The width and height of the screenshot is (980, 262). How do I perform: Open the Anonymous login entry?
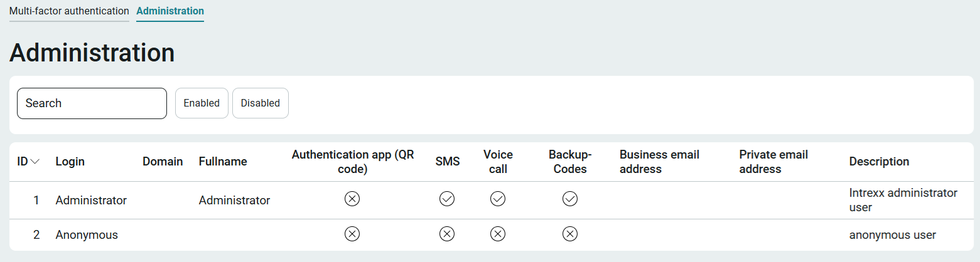(x=87, y=235)
